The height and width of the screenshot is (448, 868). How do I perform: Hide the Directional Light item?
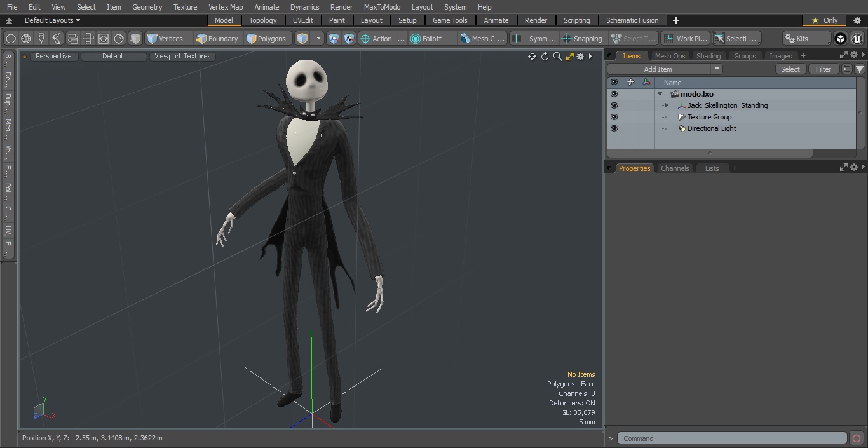[614, 128]
